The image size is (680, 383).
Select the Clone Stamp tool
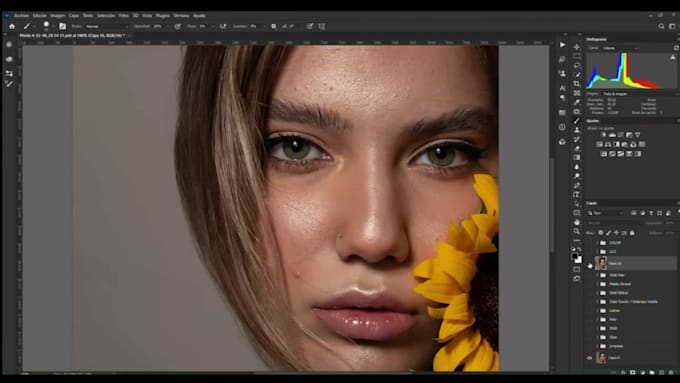(576, 130)
